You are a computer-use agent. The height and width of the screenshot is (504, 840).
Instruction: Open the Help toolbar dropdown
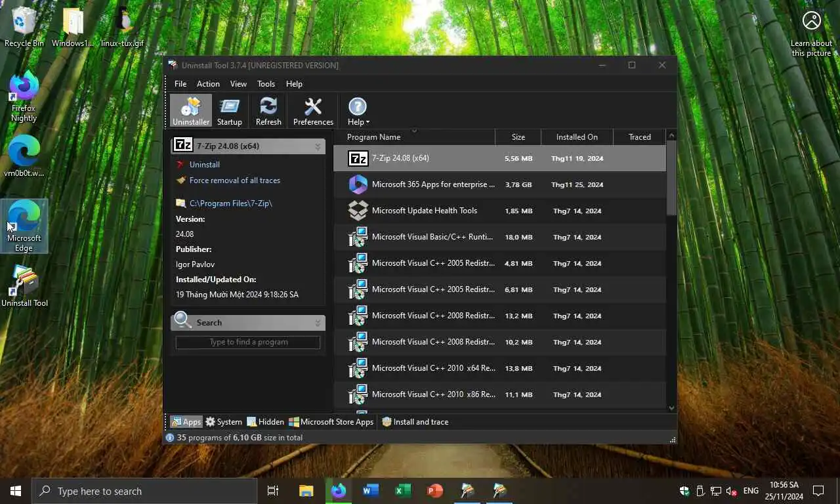pyautogui.click(x=358, y=111)
